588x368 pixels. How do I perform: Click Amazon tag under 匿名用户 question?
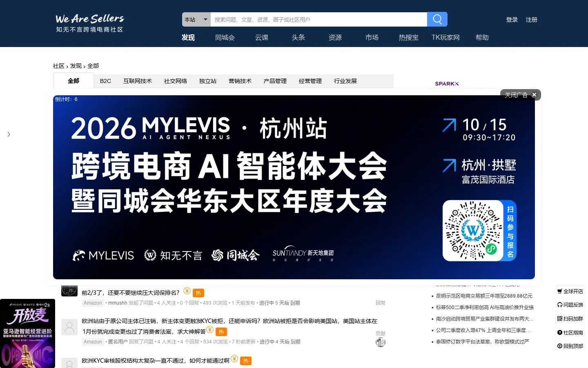pyautogui.click(x=93, y=342)
